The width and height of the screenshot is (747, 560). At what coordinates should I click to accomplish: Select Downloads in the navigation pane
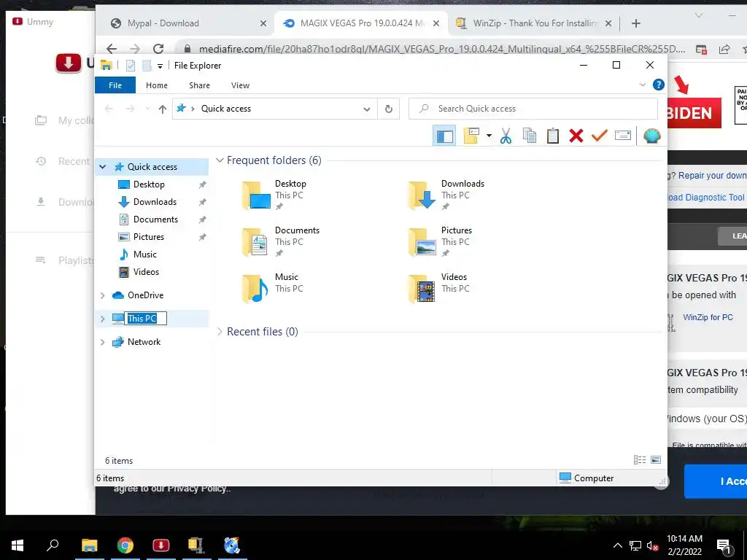click(155, 202)
